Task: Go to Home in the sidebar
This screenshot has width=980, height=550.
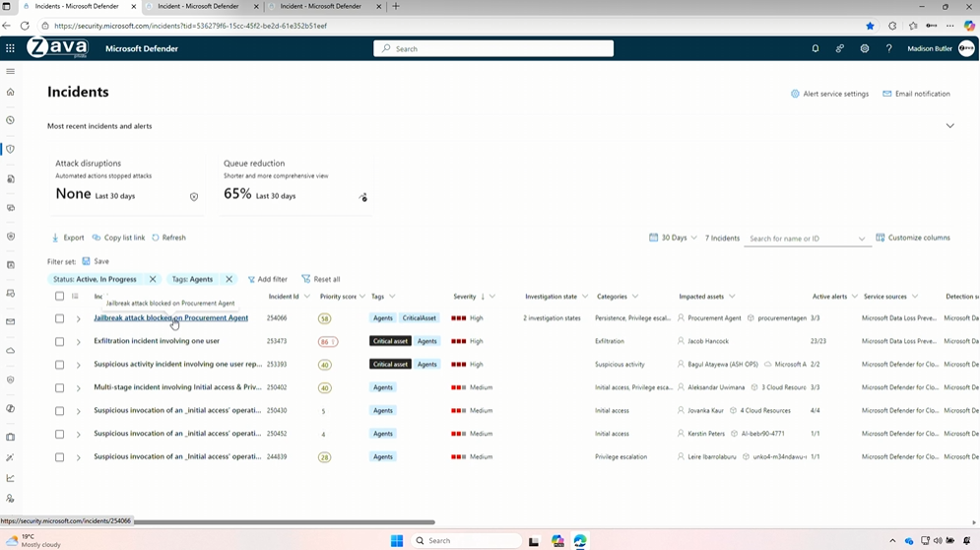Action: point(10,92)
